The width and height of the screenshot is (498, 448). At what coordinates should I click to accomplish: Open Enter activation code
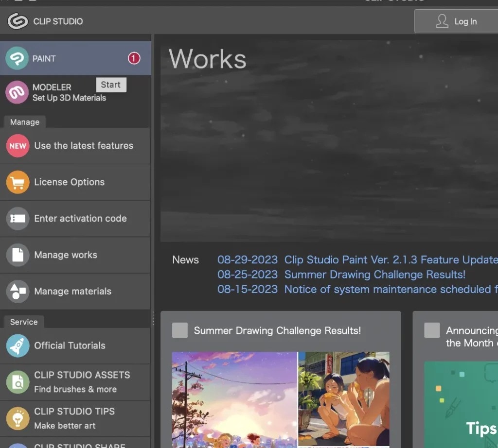tap(75, 219)
